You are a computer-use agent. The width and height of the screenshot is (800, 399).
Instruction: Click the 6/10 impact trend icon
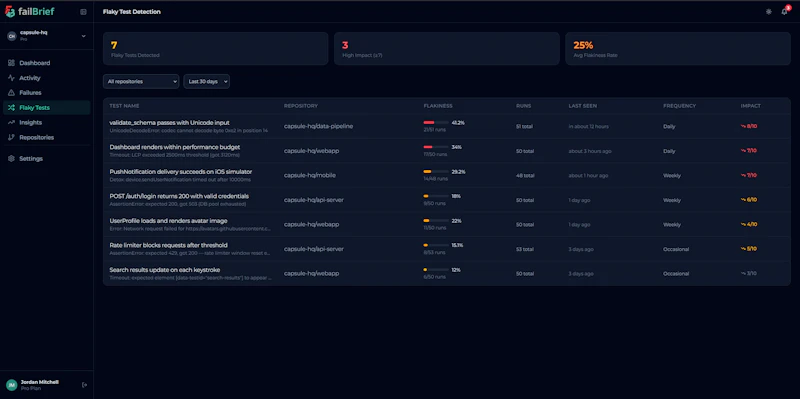743,200
